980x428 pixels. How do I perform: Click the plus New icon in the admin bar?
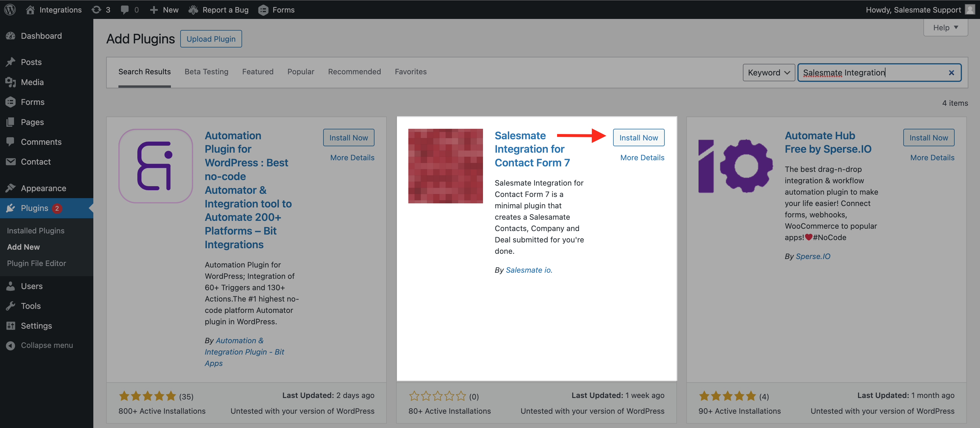point(154,10)
